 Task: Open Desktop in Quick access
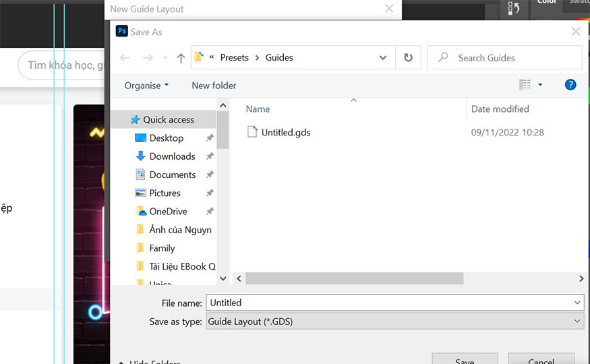pos(166,138)
